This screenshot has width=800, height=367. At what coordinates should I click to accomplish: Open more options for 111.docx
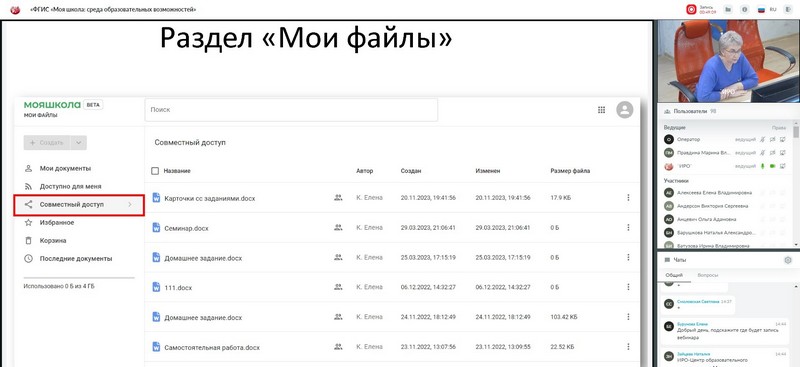click(628, 287)
